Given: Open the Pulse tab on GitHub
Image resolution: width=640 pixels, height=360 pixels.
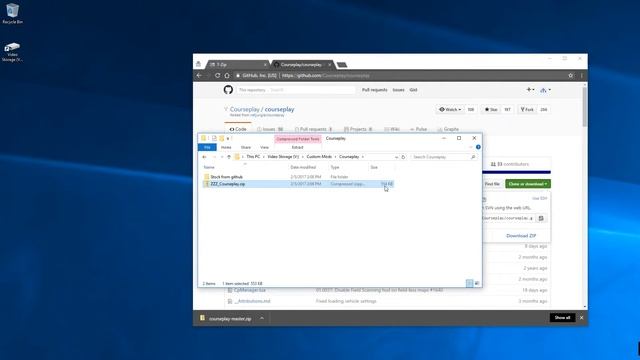Looking at the screenshot, I should [x=418, y=129].
